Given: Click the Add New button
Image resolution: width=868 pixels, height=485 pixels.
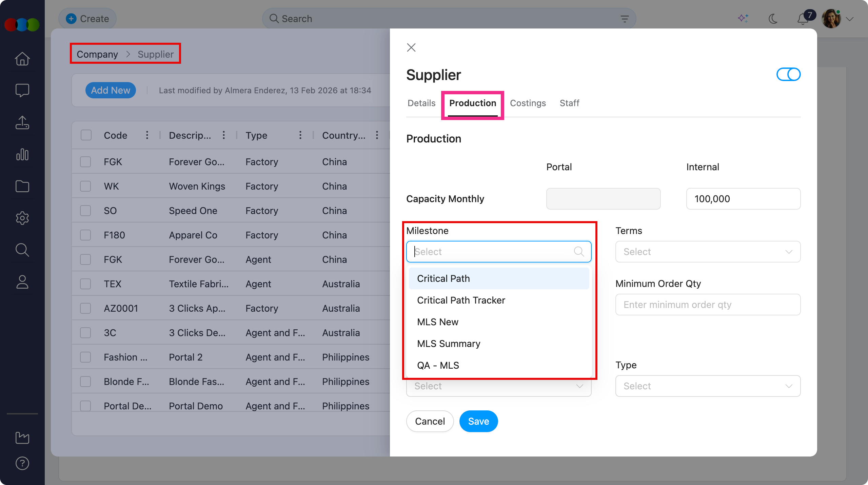Looking at the screenshot, I should click(x=111, y=90).
